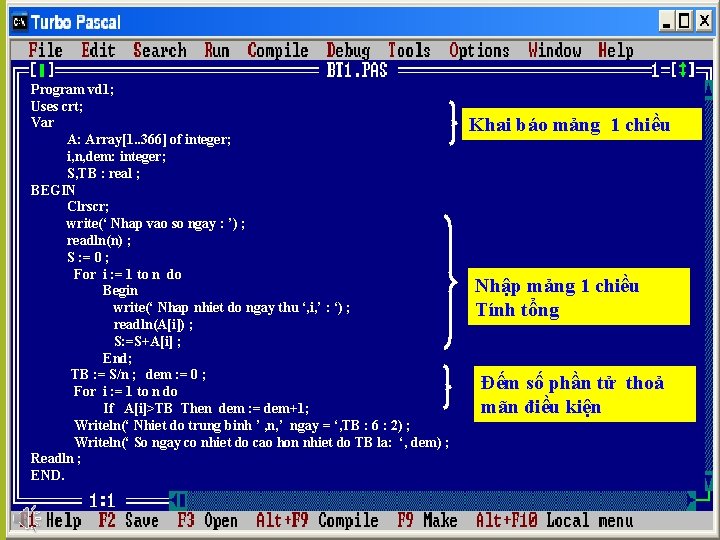Open the Options menu
Viewport: 720px width, 540px height.
click(479, 50)
